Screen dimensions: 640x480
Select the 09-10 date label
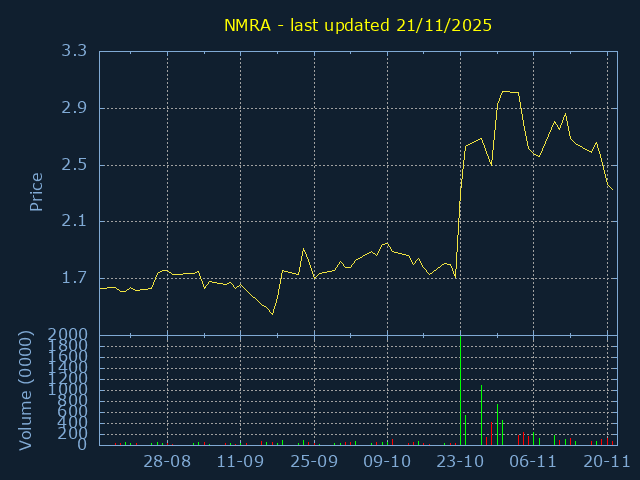(387, 462)
